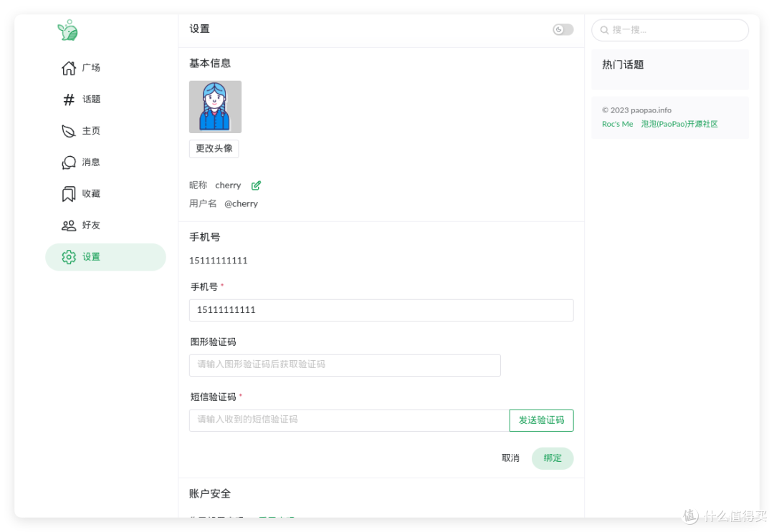
Task: Click the 取消 button
Action: click(x=510, y=458)
